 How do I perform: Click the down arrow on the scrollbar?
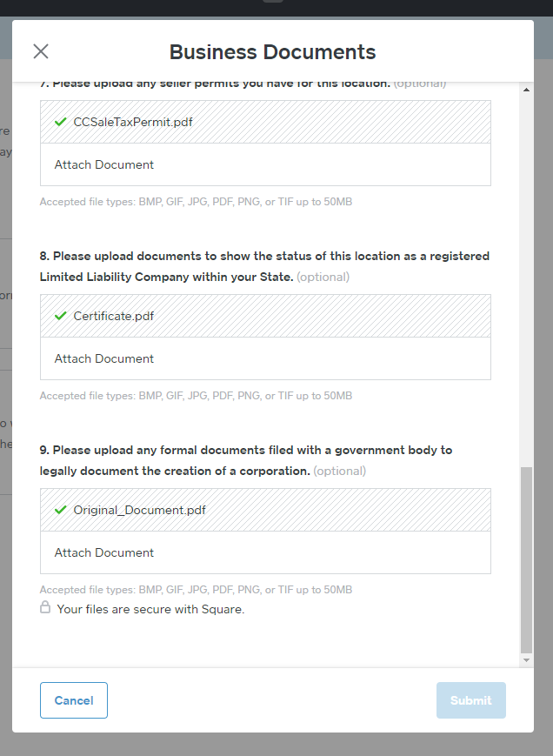(x=526, y=659)
